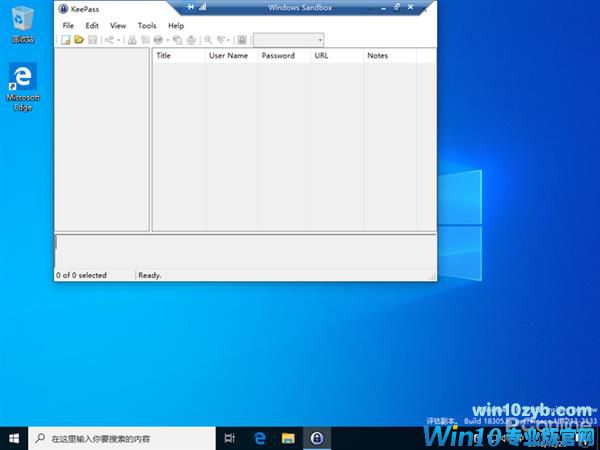Open the File menu
This screenshot has height=450, width=600.
point(68,26)
